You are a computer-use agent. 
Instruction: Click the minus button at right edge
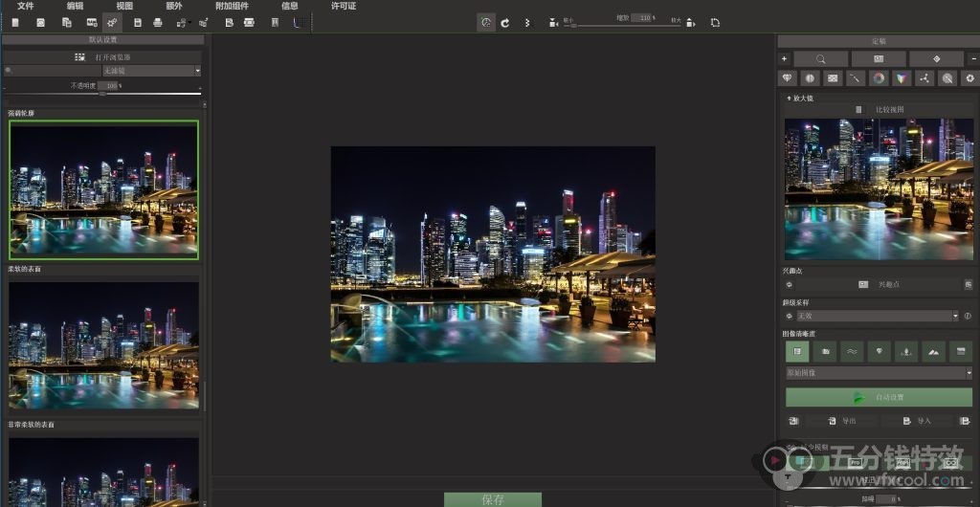973,58
